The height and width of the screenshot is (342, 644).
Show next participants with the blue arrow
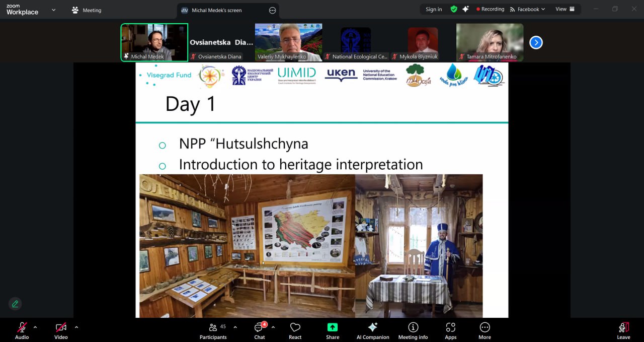click(x=536, y=43)
